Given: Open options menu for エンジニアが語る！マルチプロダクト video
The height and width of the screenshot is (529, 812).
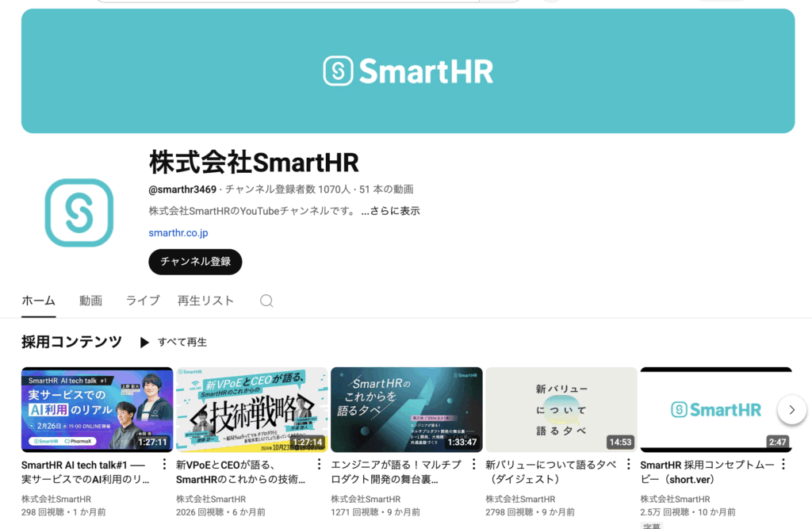Looking at the screenshot, I should [x=474, y=465].
